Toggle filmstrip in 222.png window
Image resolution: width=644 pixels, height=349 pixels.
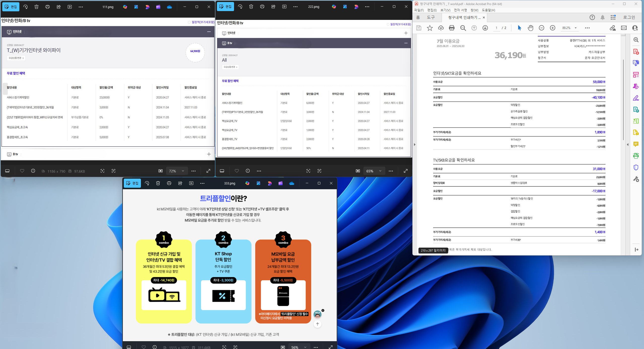pyautogui.click(x=222, y=171)
